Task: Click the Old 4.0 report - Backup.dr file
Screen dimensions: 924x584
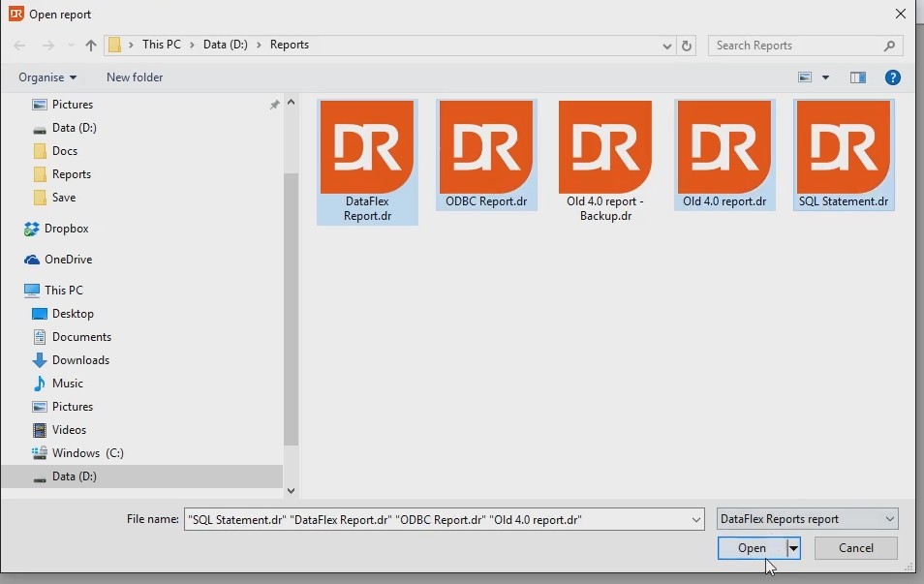Action: [x=605, y=147]
